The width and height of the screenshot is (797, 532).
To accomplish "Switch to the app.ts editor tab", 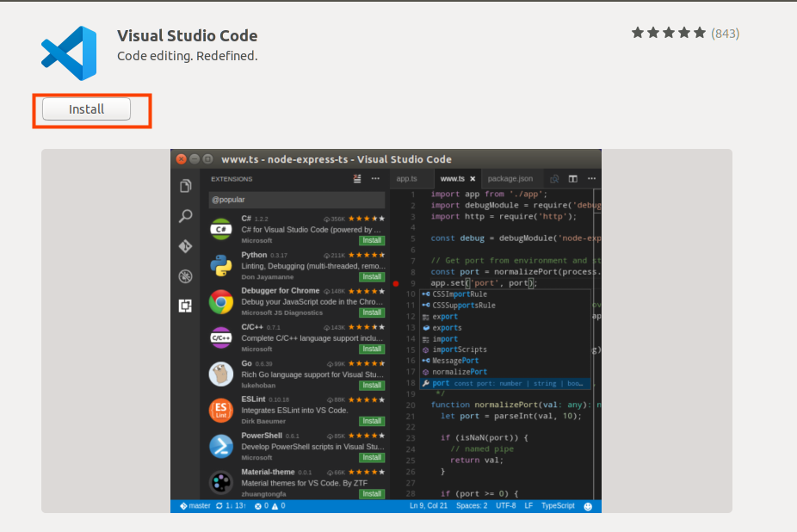I will [x=406, y=179].
